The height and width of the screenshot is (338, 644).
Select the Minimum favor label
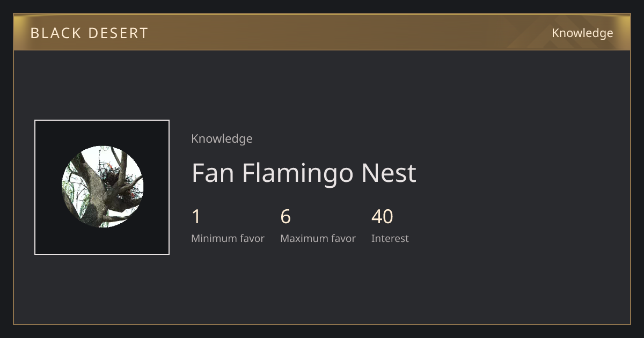tap(228, 238)
